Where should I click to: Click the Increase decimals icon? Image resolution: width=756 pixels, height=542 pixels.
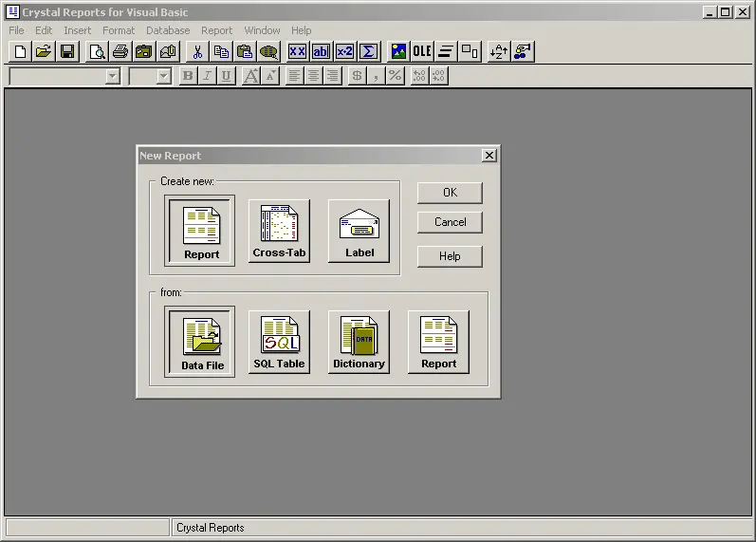tap(419, 76)
